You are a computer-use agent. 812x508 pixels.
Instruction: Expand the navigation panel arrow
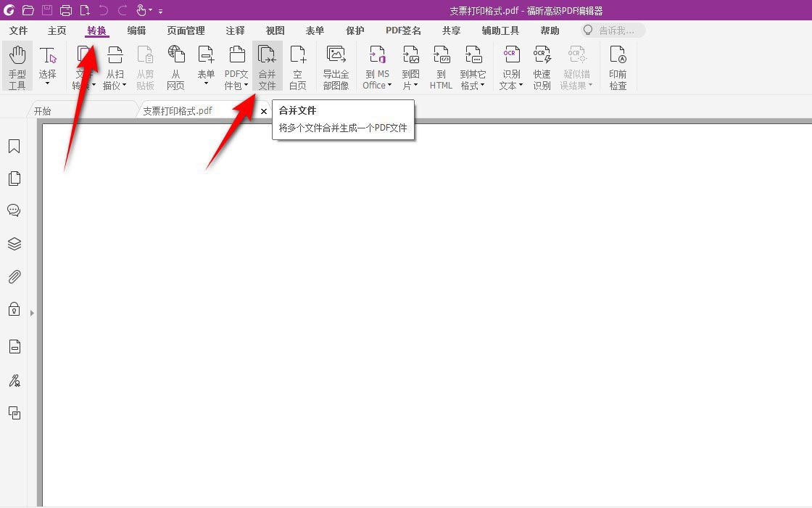[32, 313]
